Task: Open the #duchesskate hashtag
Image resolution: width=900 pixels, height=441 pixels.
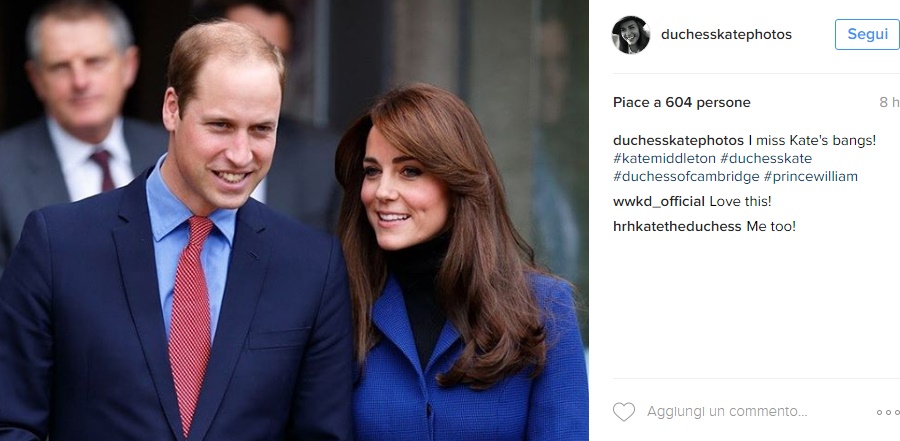Action: coord(766,158)
